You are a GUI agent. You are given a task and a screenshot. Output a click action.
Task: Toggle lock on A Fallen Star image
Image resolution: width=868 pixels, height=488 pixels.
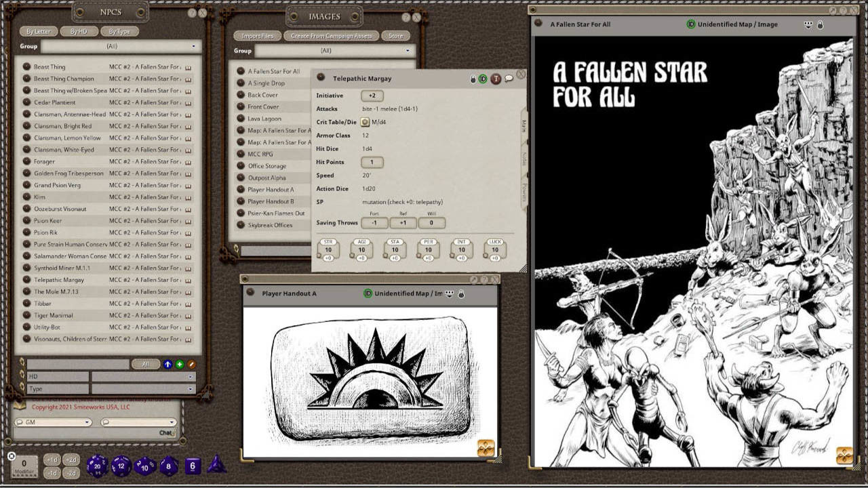(820, 25)
